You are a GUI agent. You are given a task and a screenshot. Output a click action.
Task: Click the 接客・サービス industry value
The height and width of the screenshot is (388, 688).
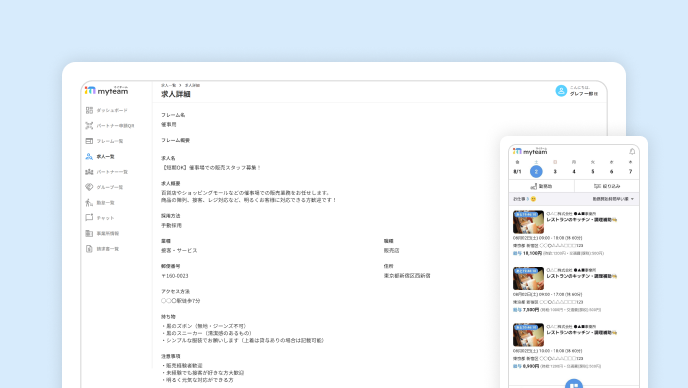click(179, 250)
